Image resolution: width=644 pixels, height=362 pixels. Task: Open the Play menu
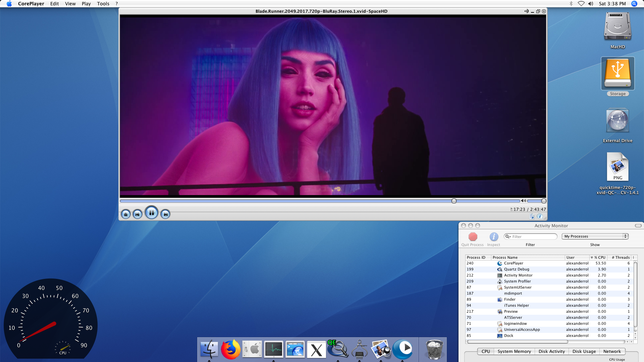coord(86,4)
